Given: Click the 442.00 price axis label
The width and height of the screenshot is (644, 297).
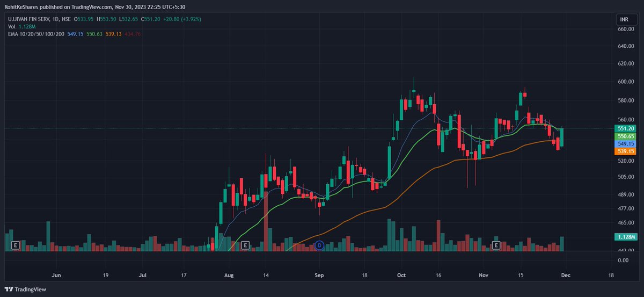Looking at the screenshot, I should coord(627,251).
